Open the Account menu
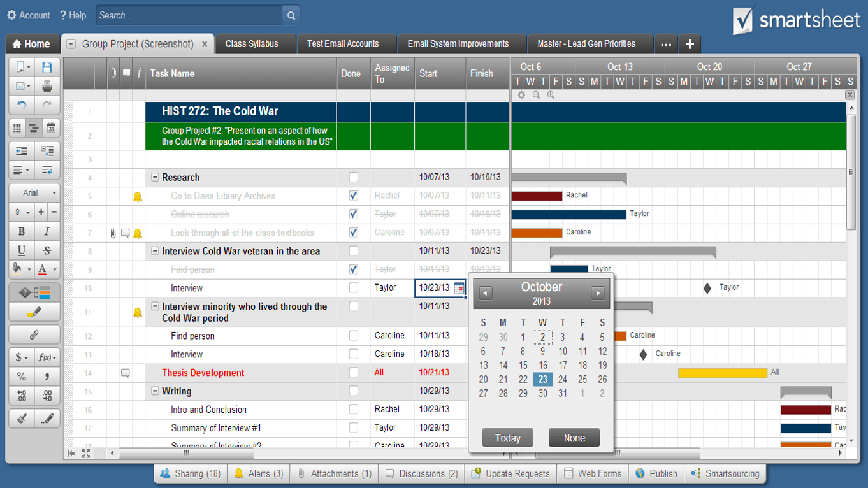The height and width of the screenshot is (488, 868). coord(28,15)
